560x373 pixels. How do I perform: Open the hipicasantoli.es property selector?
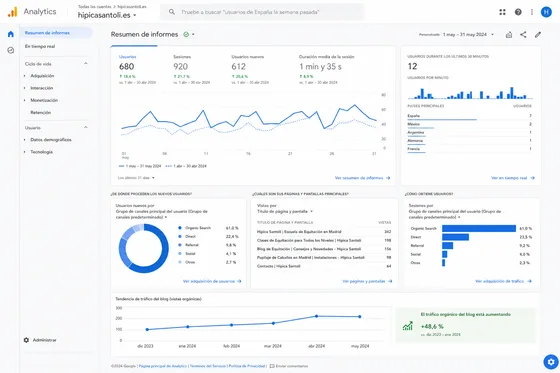click(x=107, y=15)
